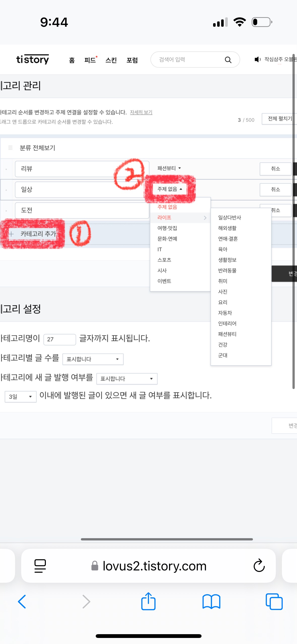The image size is (297, 644).
Task: Click the 27 character count field
Action: pos(60,339)
